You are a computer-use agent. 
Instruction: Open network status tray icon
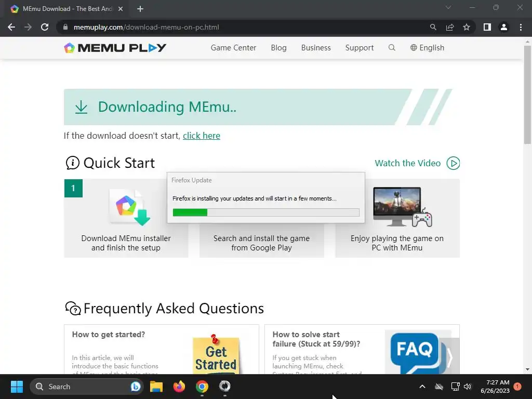tap(455, 387)
